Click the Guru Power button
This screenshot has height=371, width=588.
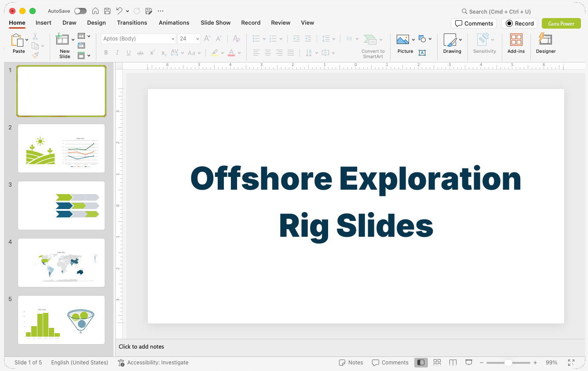561,23
